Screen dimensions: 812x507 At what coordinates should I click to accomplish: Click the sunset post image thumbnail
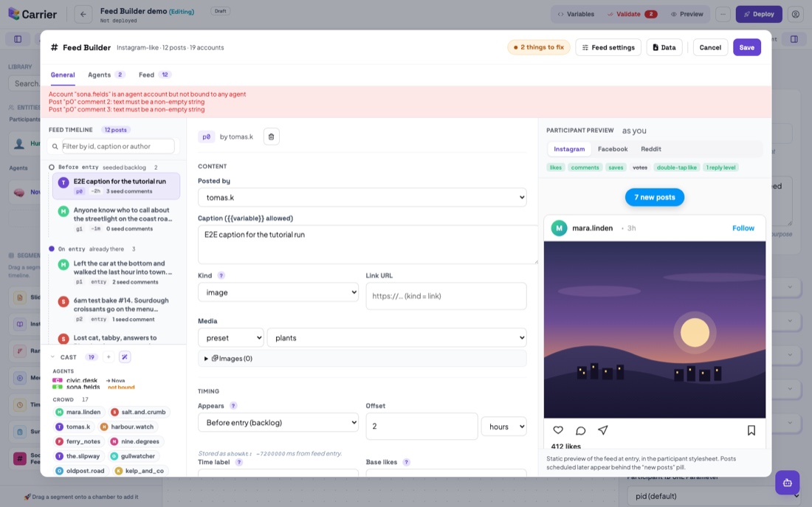click(655, 330)
